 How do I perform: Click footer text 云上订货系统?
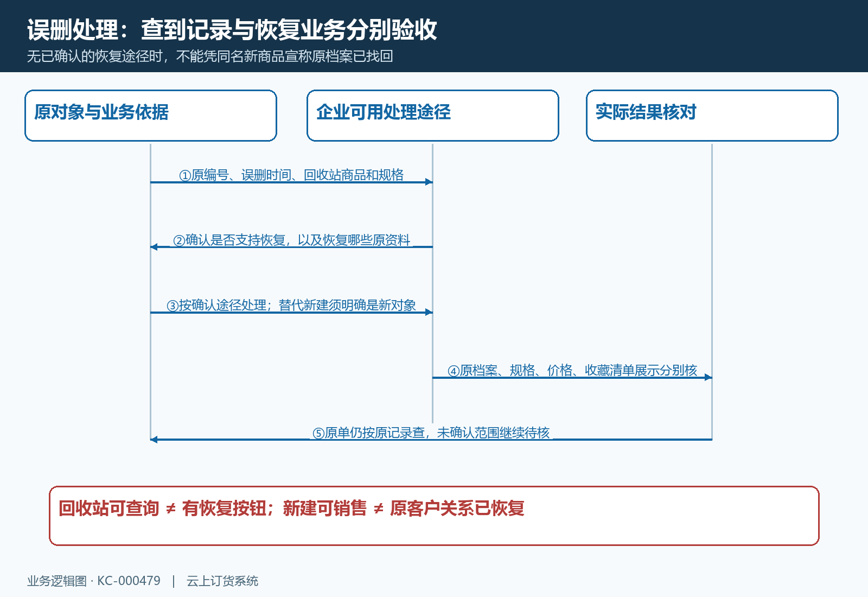(x=222, y=581)
